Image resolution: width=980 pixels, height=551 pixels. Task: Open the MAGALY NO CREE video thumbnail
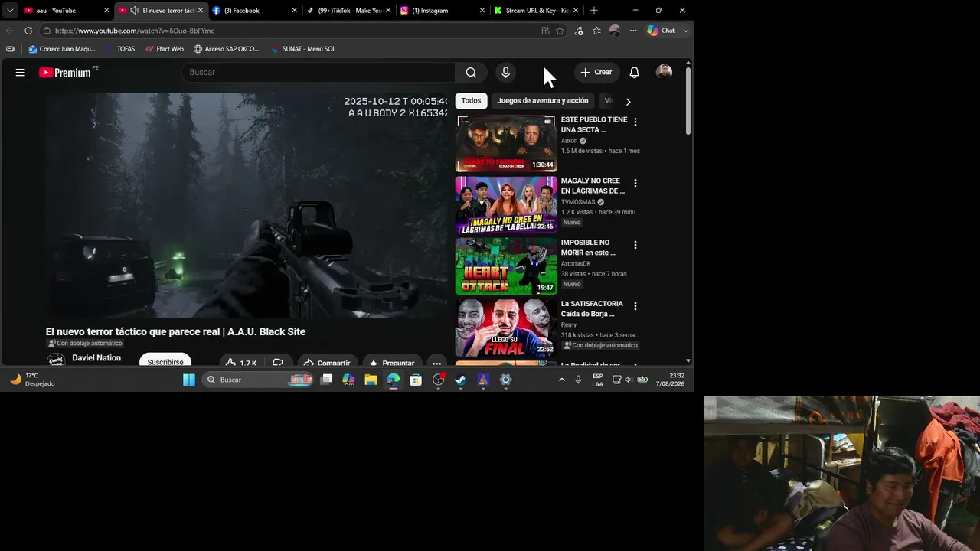tap(506, 205)
